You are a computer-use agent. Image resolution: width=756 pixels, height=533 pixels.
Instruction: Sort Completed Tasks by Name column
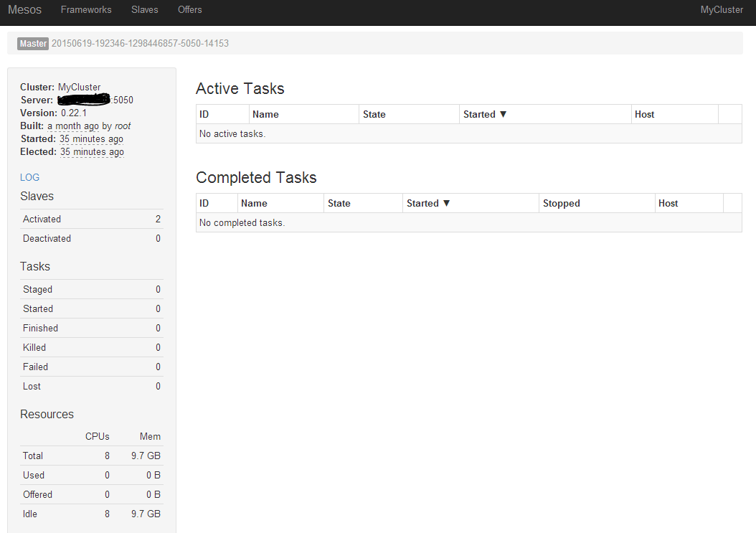coord(254,204)
